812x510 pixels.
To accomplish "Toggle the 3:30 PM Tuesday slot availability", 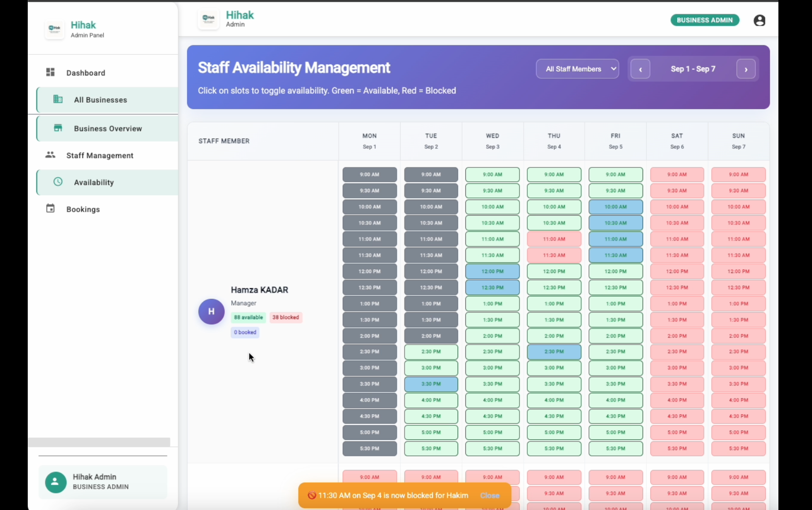I will 431,384.
